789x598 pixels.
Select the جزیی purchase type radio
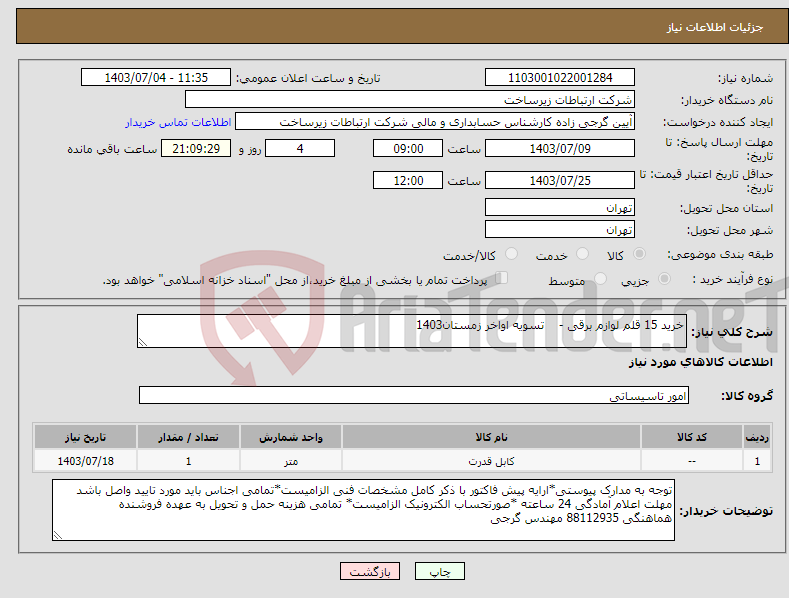pos(664,278)
